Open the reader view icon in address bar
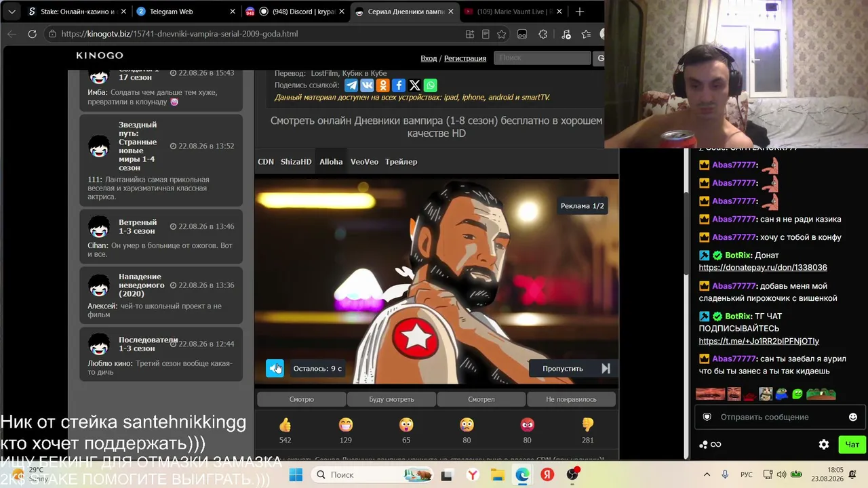This screenshot has height=488, width=868. [x=486, y=34]
